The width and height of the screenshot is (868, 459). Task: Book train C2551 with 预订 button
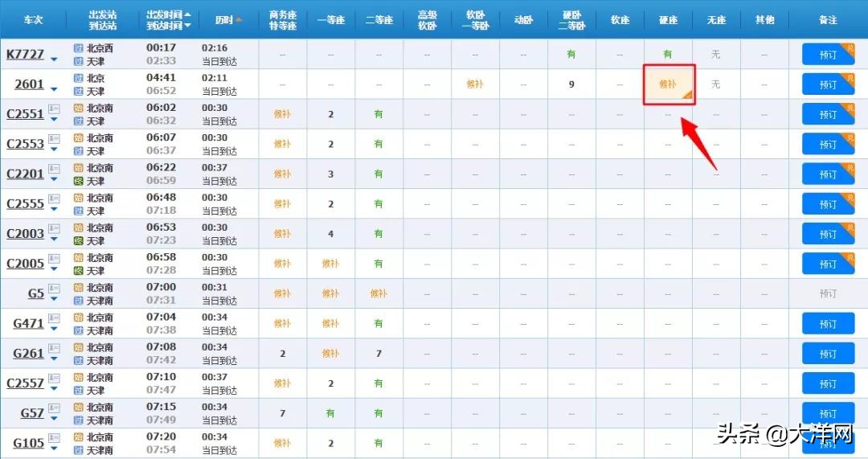coord(828,114)
